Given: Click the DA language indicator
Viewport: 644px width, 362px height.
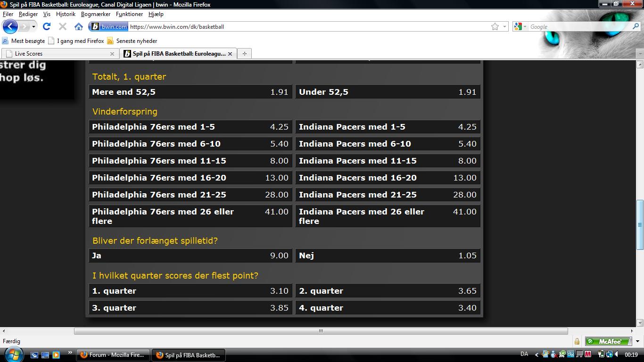Looking at the screenshot, I should pyautogui.click(x=524, y=354).
